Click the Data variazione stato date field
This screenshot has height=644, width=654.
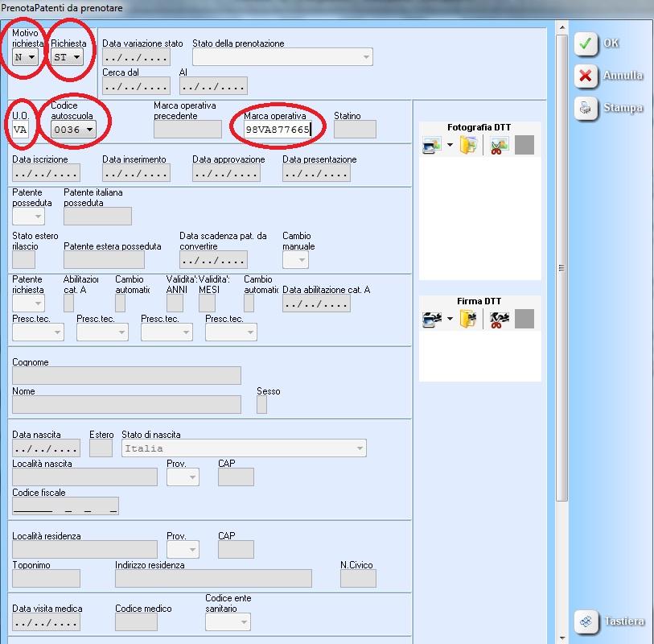tap(136, 57)
